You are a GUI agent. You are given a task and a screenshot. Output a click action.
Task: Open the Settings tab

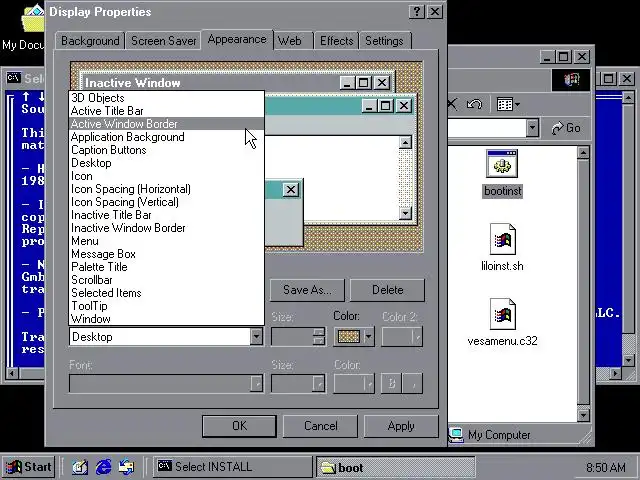pos(384,41)
